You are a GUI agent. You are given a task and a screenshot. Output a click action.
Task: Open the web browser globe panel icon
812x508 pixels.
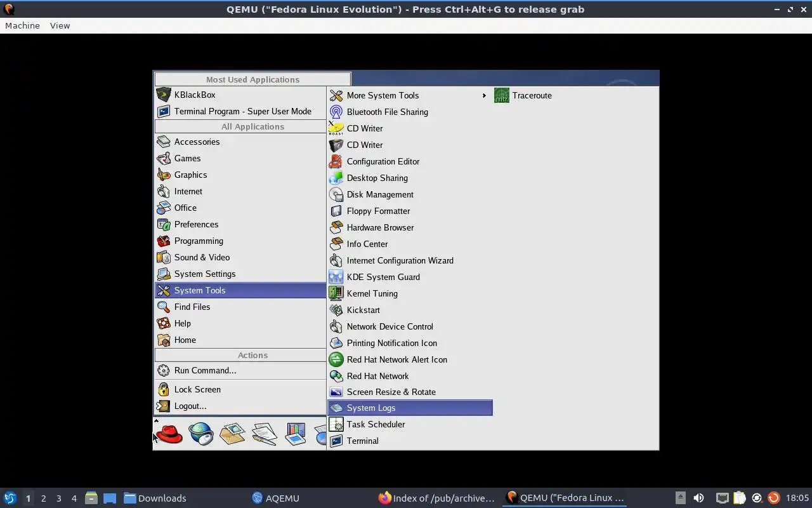tap(201, 434)
